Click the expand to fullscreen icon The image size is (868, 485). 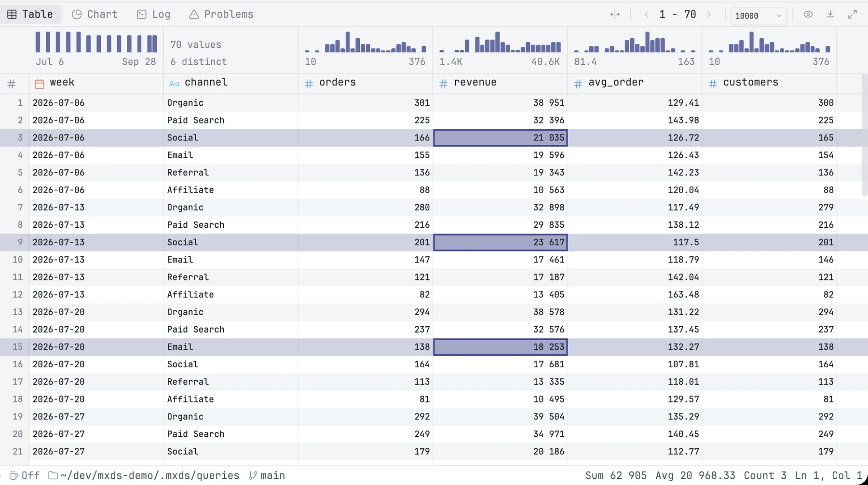(853, 14)
